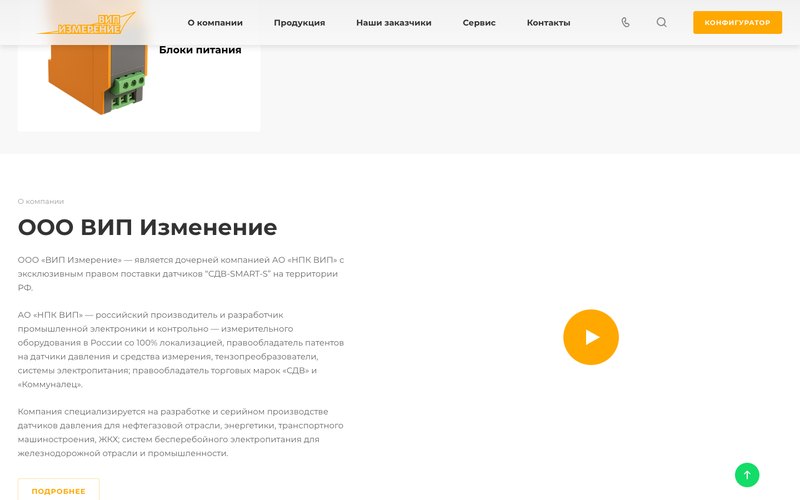Click the ВИП Измерение logo
Screen dimensions: 800x500
click(x=87, y=23)
